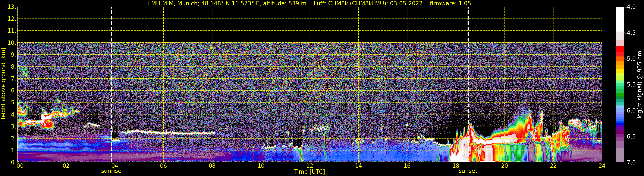
Task: Click the "00" tick on the time axis
Action: [x=20, y=166]
